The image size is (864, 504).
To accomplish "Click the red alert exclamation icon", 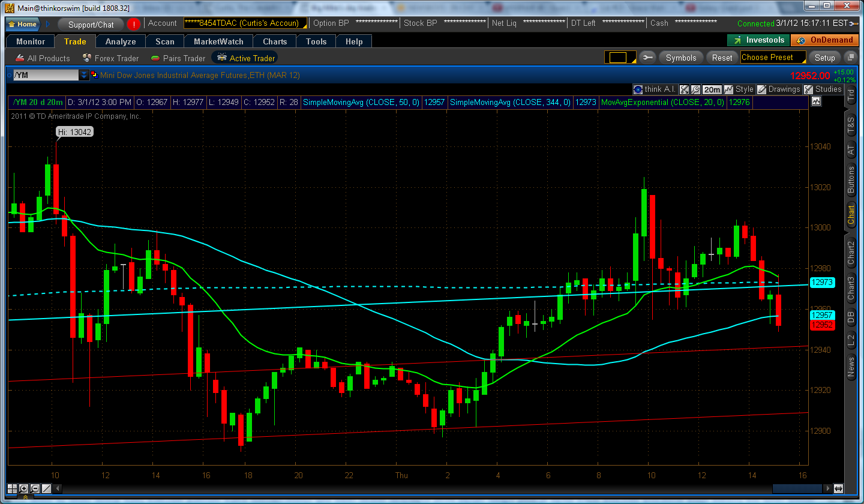I will click(x=133, y=24).
